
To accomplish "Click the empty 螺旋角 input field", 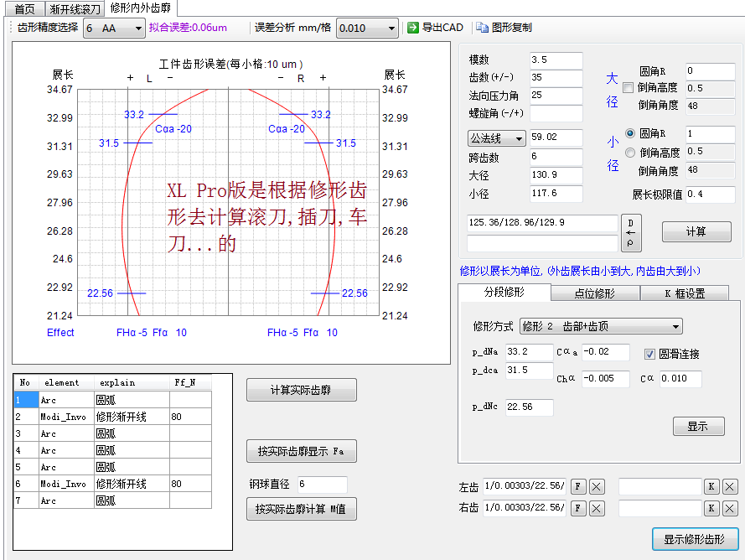I will tap(556, 114).
